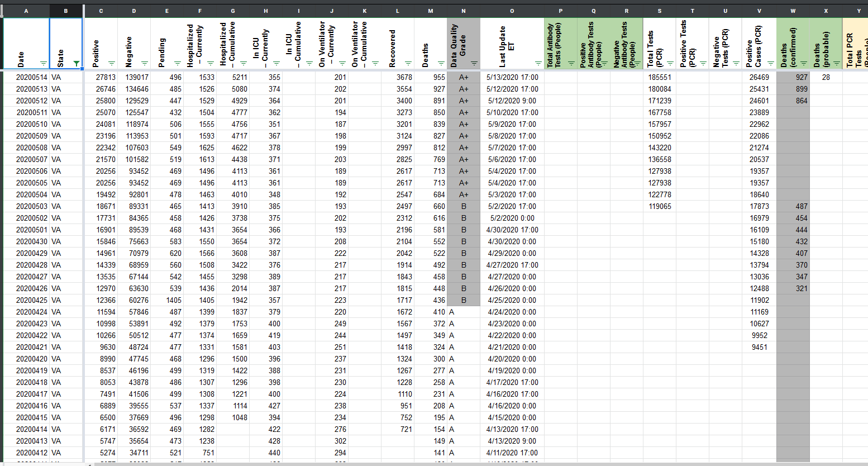This screenshot has width=868, height=466.
Task: Expand Deaths (probable) filter dropdown
Action: [837, 63]
